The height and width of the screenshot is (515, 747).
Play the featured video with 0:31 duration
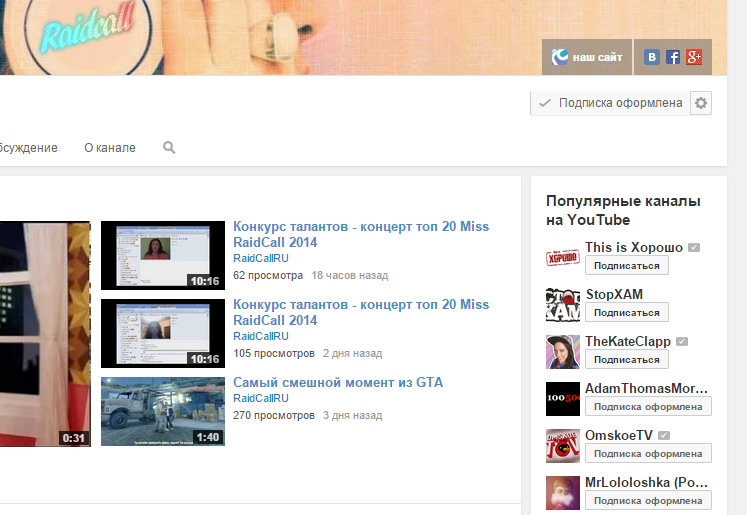pos(45,333)
